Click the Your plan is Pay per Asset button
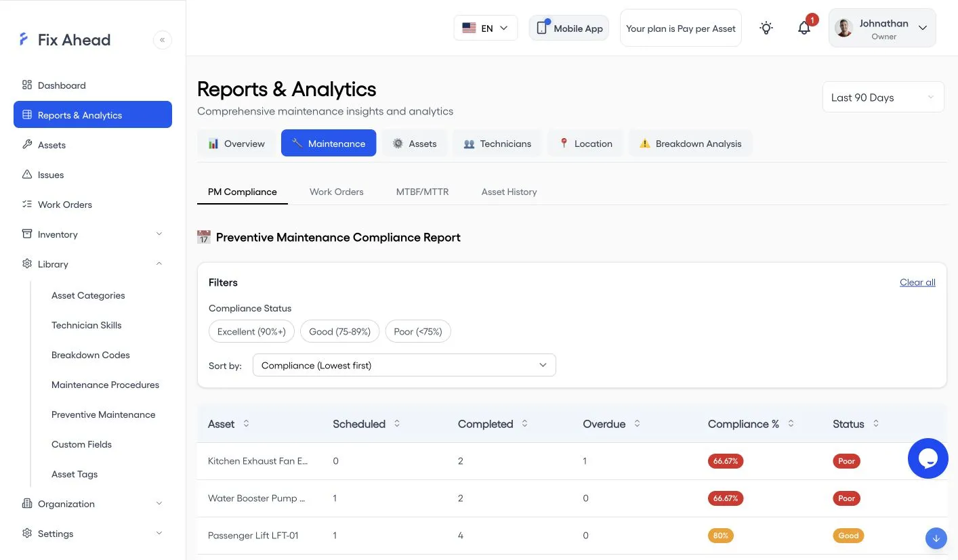 tap(681, 28)
